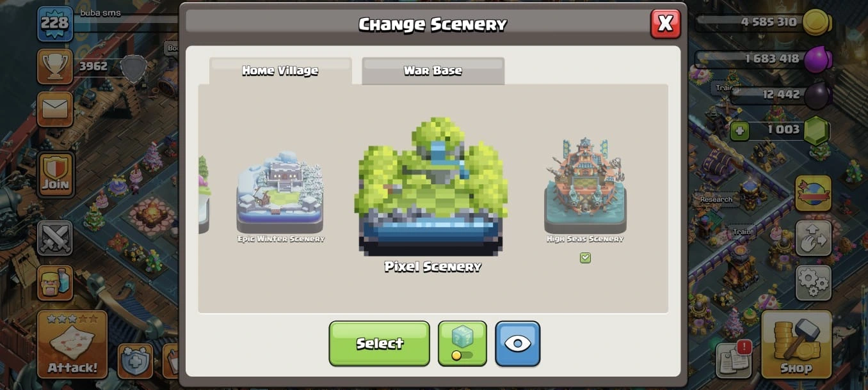Tap the trophy count icon
Screen dimensions: 868x390
55,66
